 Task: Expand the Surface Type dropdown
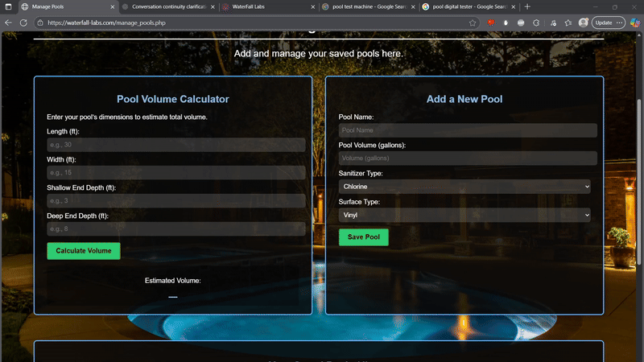click(464, 216)
